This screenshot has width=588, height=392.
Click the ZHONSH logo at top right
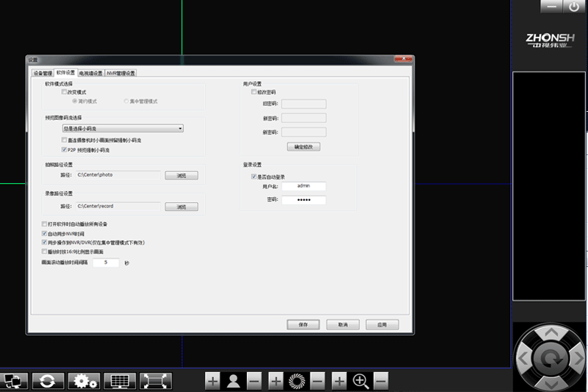[x=550, y=40]
